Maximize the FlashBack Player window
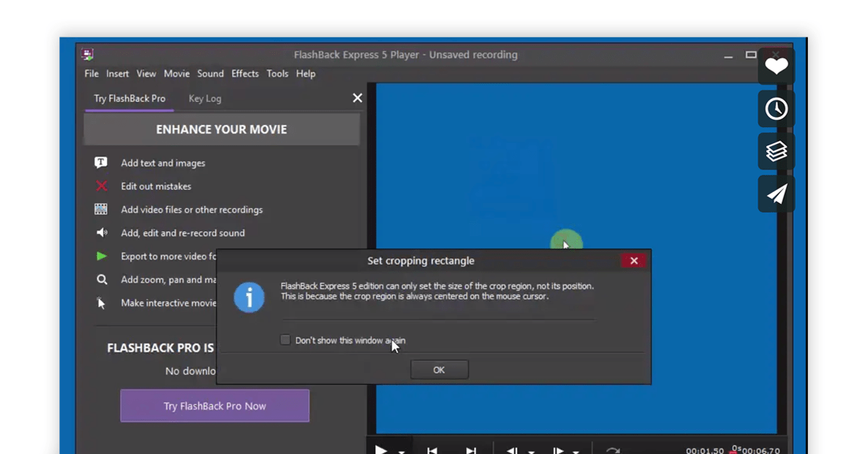 [x=751, y=55]
